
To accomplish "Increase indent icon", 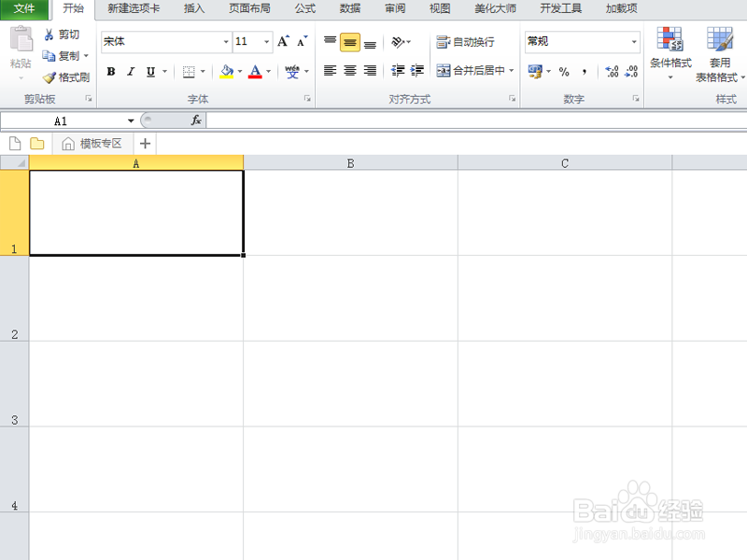I will tap(416, 71).
